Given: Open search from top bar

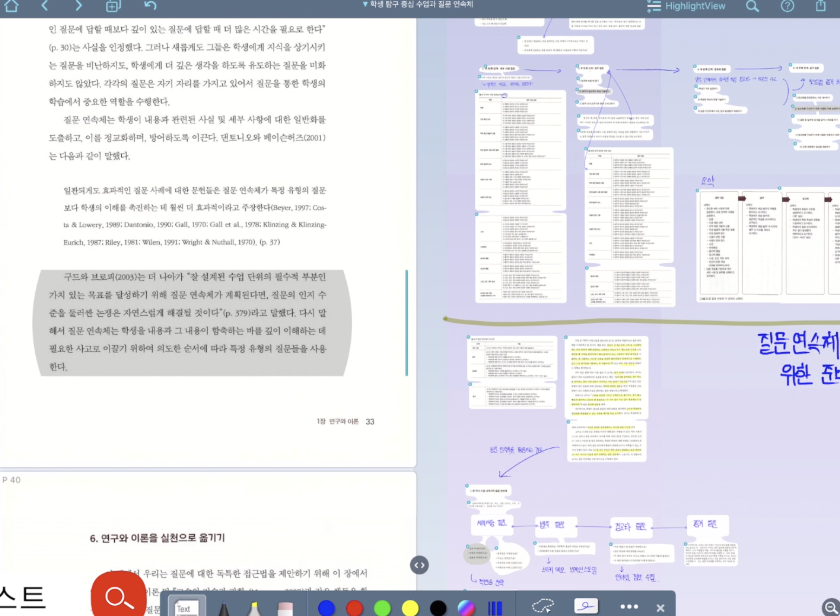Looking at the screenshot, I should [x=752, y=6].
